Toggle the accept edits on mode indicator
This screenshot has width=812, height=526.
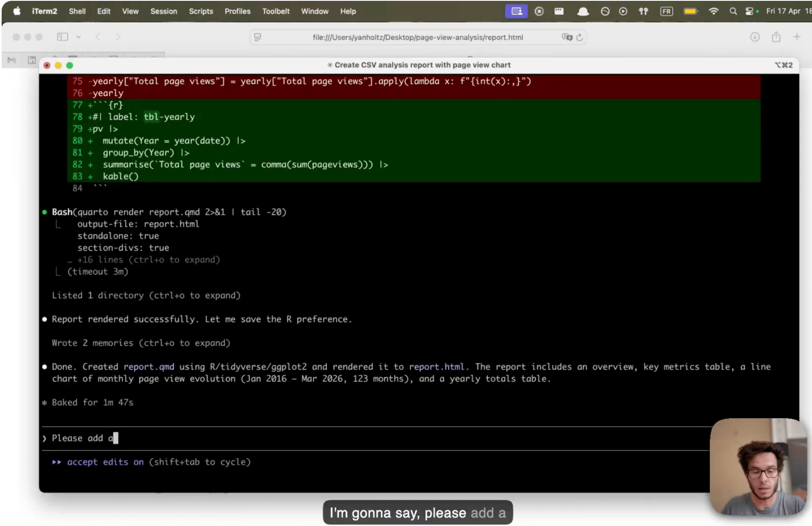click(x=105, y=462)
